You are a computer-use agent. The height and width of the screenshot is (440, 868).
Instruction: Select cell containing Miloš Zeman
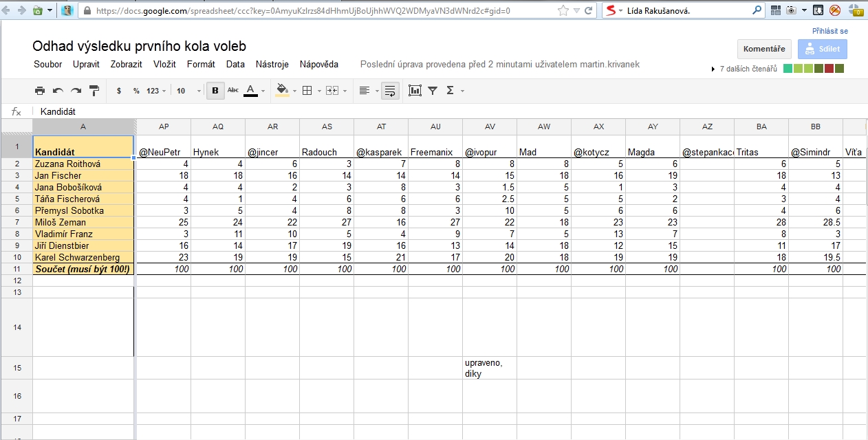point(83,222)
